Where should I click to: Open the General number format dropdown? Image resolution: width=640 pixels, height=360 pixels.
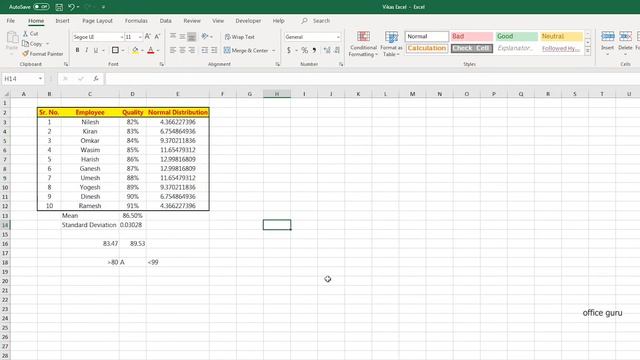(338, 37)
